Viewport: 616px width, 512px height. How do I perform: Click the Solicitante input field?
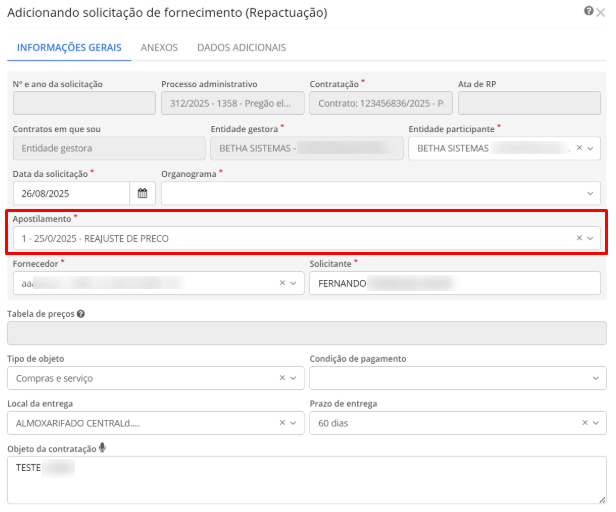pos(455,283)
